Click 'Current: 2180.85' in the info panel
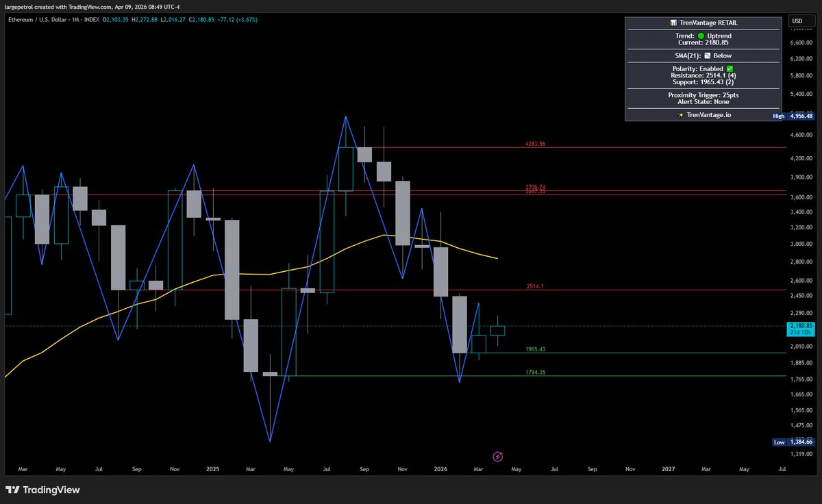 coord(703,42)
